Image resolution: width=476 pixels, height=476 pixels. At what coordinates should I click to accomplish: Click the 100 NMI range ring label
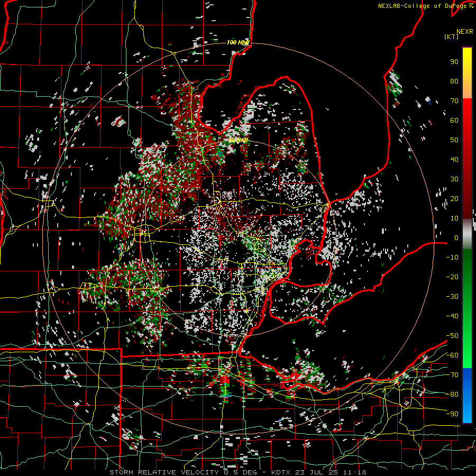(x=237, y=42)
